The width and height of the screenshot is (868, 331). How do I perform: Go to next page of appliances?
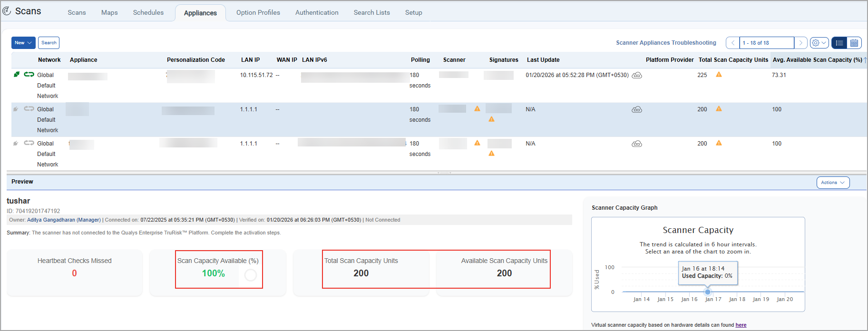click(800, 43)
